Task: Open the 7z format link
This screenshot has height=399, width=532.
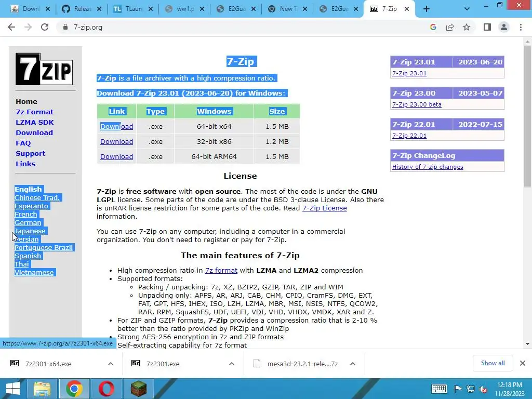Action: 221,270
